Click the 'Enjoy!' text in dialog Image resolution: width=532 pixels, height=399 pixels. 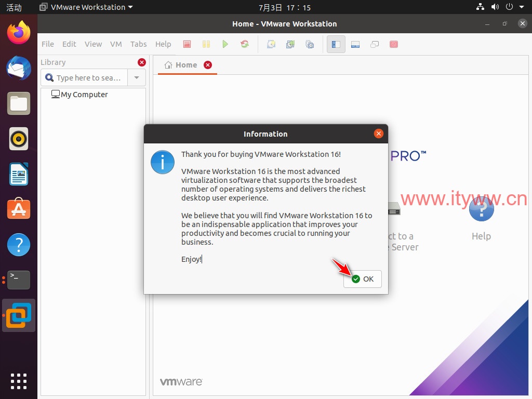(191, 259)
